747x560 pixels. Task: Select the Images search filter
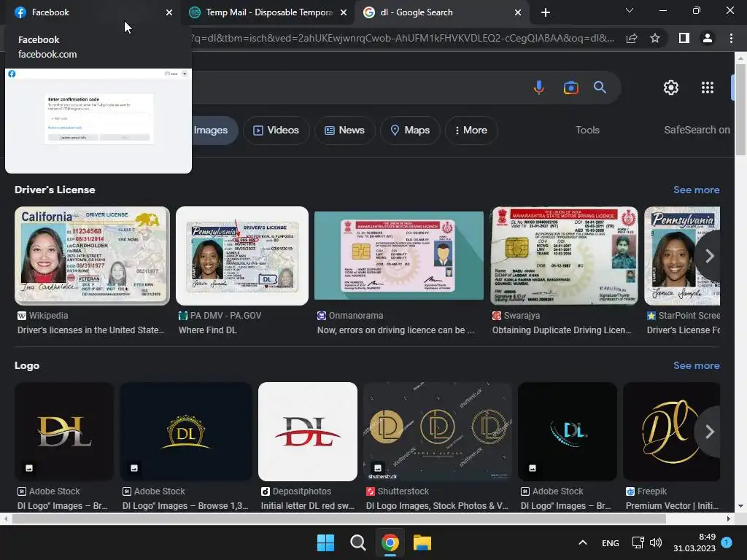[x=214, y=131]
